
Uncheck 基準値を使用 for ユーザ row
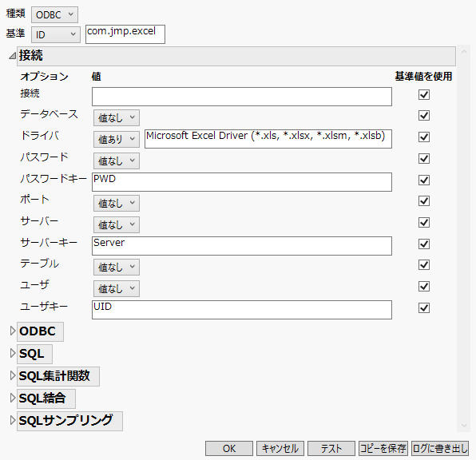pyautogui.click(x=424, y=287)
